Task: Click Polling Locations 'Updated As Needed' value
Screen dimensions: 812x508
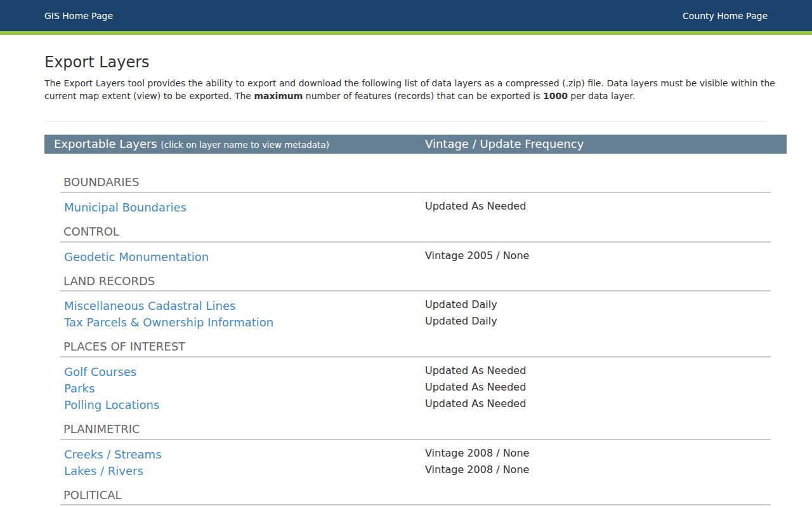Action: point(475,403)
